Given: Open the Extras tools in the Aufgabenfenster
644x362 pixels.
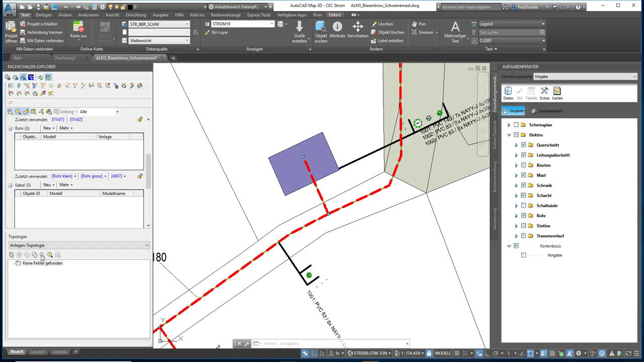Looking at the screenshot, I should (545, 91).
